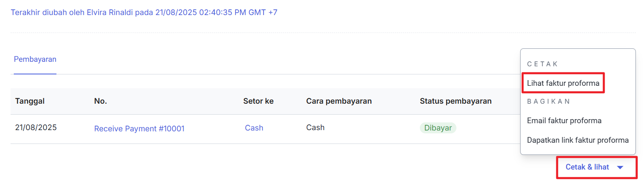644x185 pixels.
Task: Click the Tanggal column header
Action: 30,101
